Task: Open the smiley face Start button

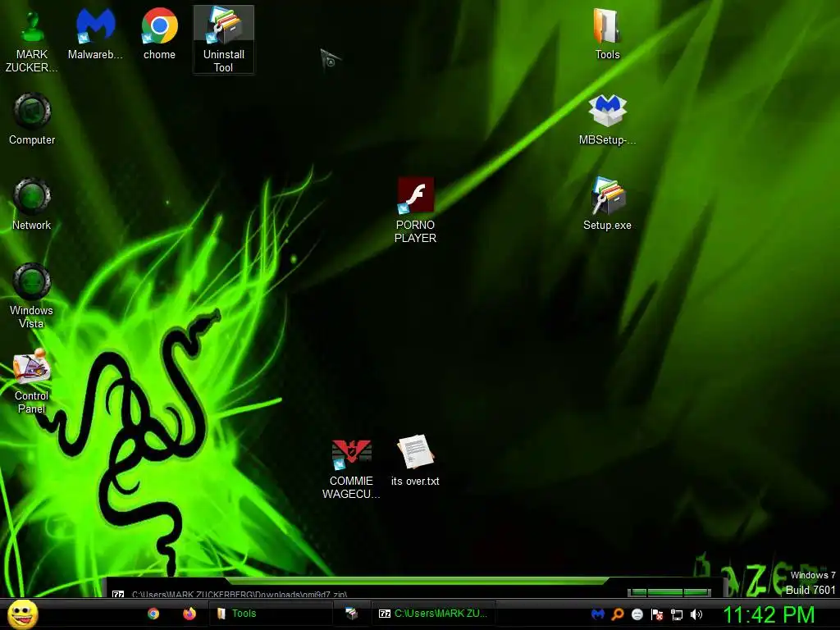Action: coord(22,614)
